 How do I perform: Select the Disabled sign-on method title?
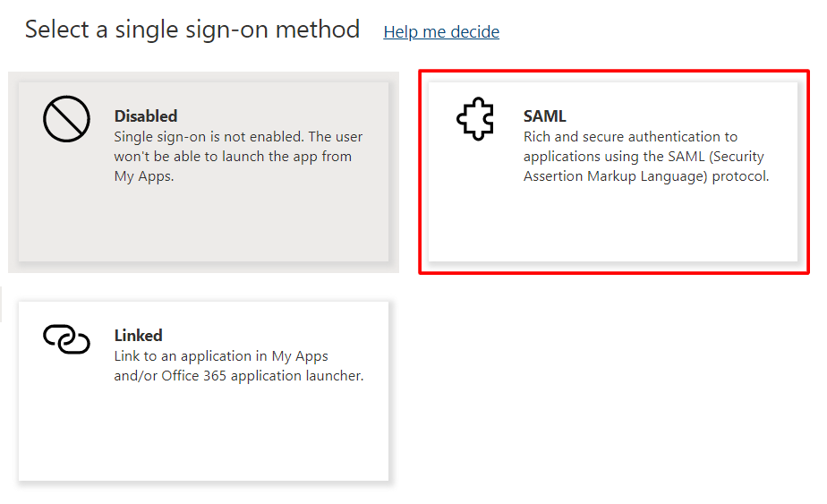(146, 116)
